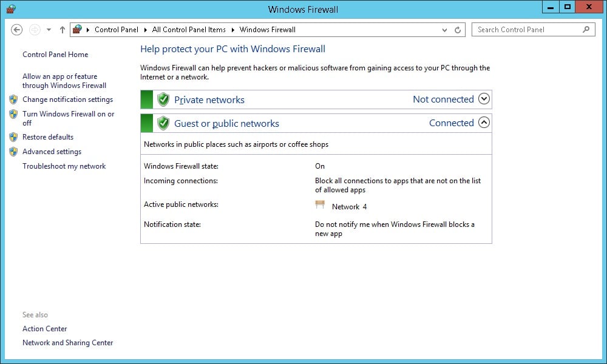Click the Network 4 label
This screenshot has width=607, height=364.
[349, 207]
